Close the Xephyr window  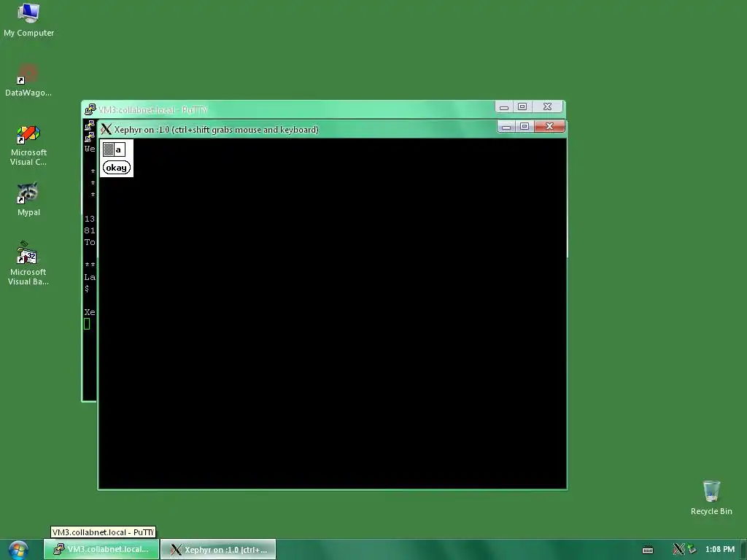click(x=549, y=127)
